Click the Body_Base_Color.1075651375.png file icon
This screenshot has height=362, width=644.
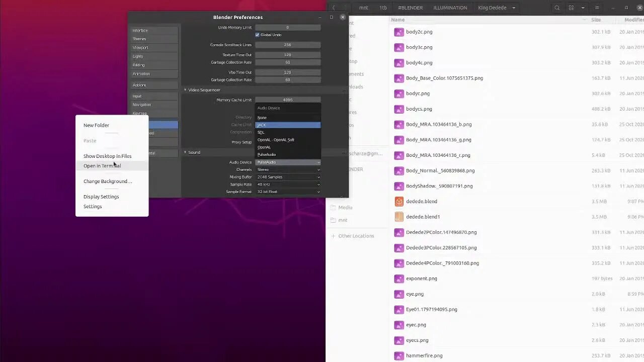click(399, 78)
